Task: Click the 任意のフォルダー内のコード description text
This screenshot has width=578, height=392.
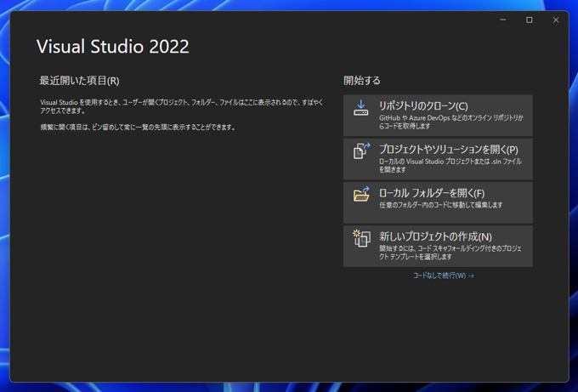Action: [x=441, y=205]
